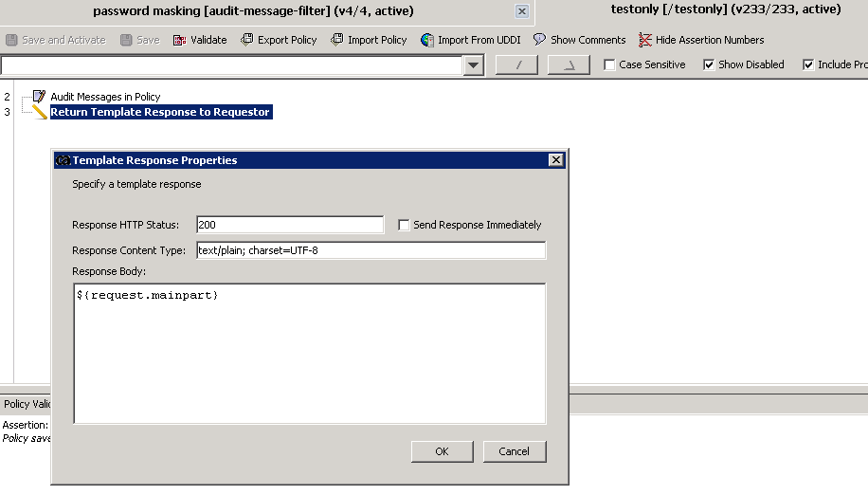The width and height of the screenshot is (868, 495).
Task: Click the Template Response Properties dialog title icon
Action: click(x=63, y=160)
